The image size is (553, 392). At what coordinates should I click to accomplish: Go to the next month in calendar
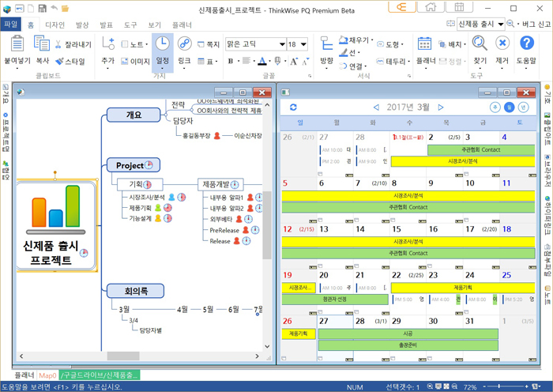(x=439, y=107)
